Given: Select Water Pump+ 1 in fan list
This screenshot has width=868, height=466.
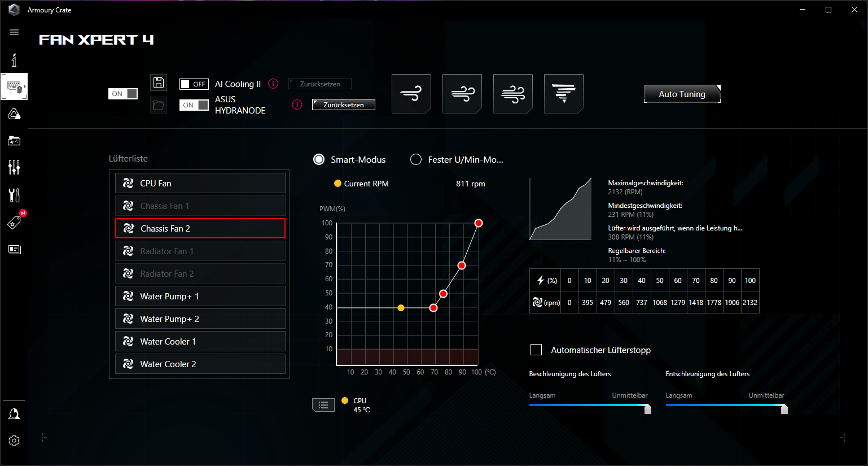Looking at the screenshot, I should click(x=200, y=296).
